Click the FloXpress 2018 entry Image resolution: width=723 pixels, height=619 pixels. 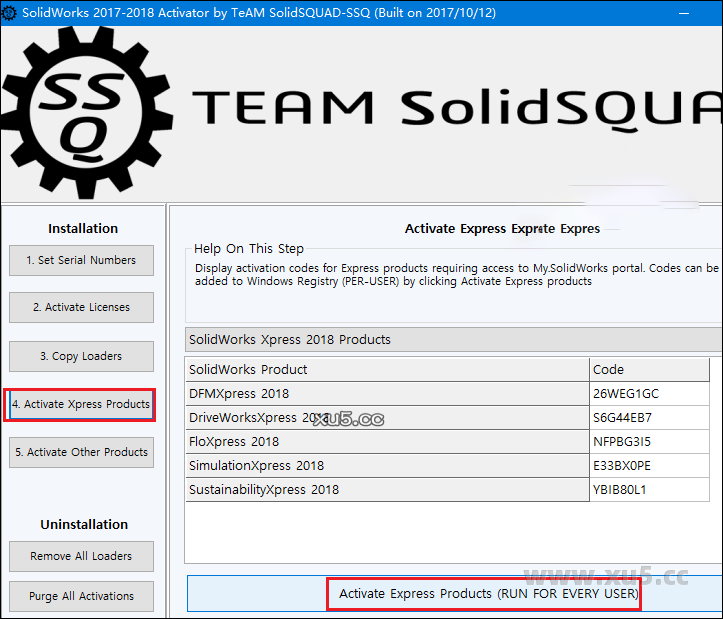(x=386, y=442)
